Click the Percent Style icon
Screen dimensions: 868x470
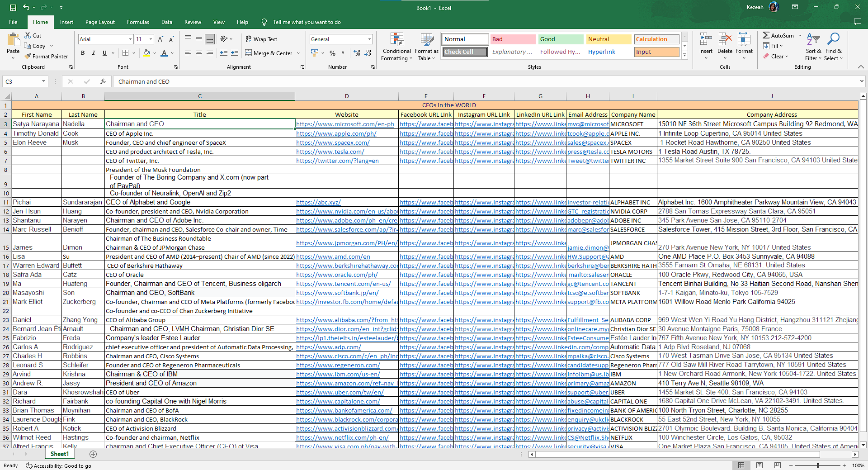tap(332, 53)
